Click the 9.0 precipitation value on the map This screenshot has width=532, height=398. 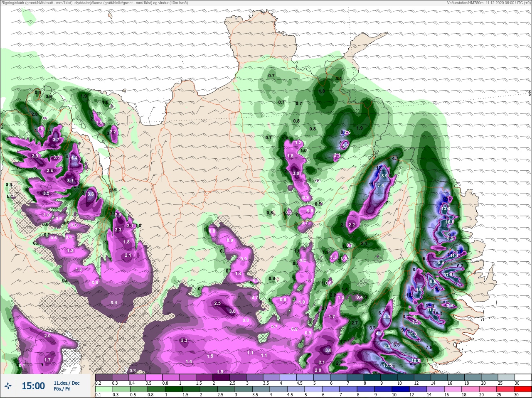[419, 290]
